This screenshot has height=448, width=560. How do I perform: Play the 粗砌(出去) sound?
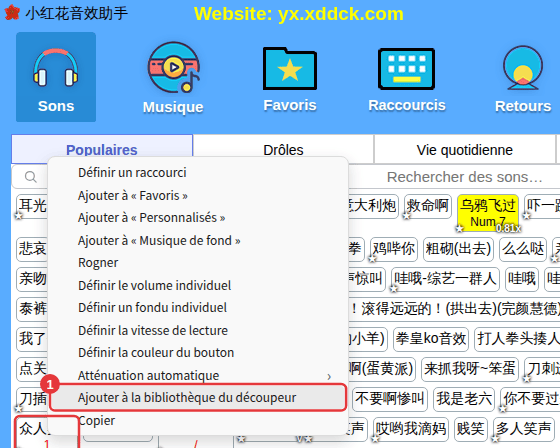[458, 249]
